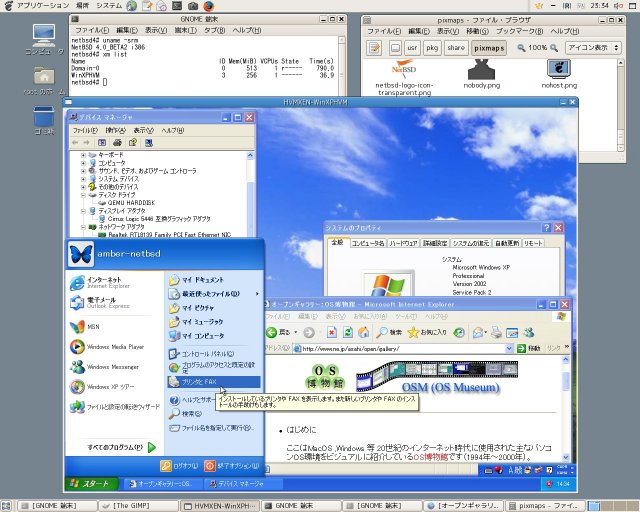Click IE Back button

tap(278, 332)
